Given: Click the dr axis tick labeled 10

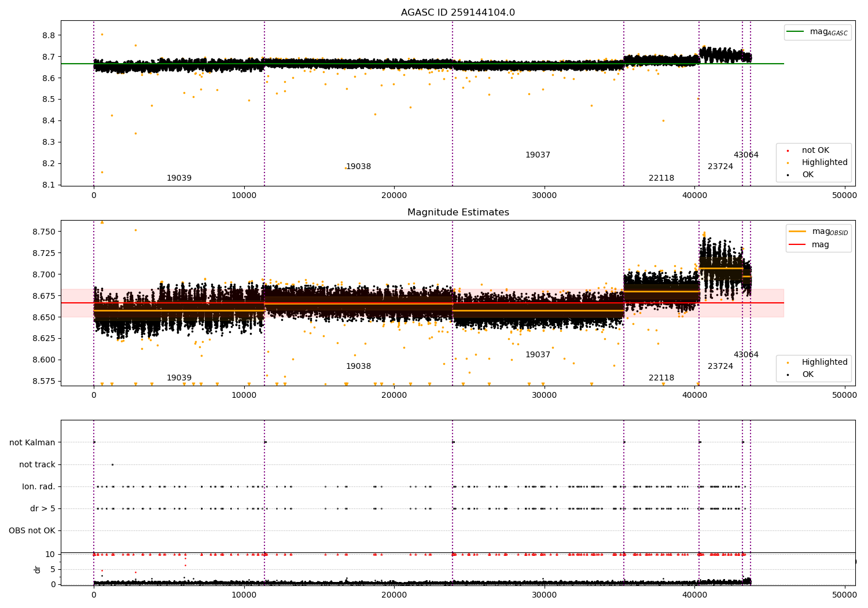Looking at the screenshot, I should [x=50, y=554].
